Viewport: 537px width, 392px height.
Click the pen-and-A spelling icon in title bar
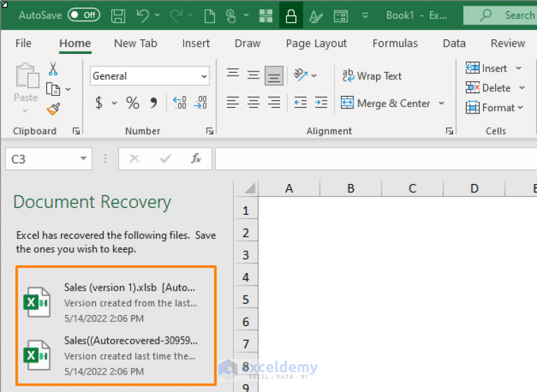click(x=316, y=16)
